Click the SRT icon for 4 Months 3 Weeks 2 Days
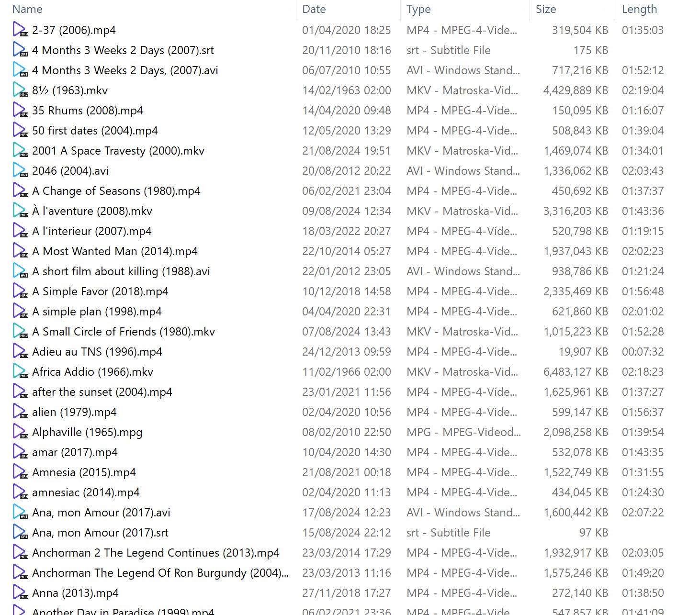 [x=20, y=50]
